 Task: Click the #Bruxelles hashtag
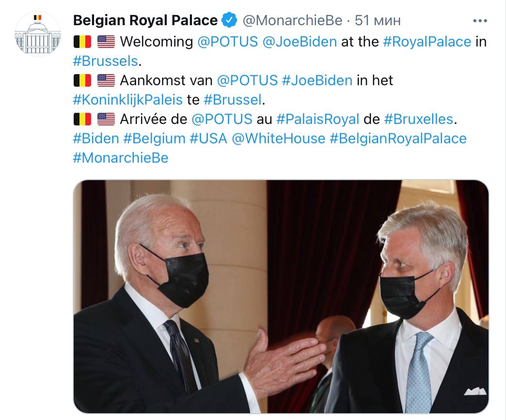pos(419,119)
